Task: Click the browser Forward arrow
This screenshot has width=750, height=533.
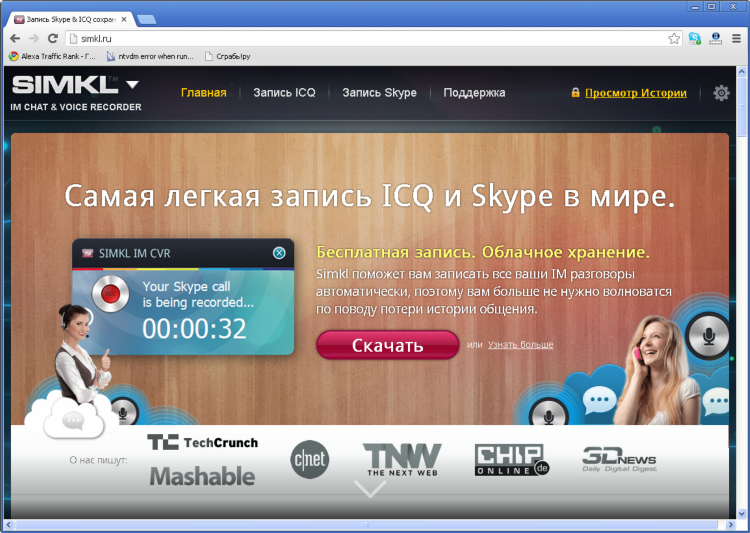Action: [x=34, y=38]
